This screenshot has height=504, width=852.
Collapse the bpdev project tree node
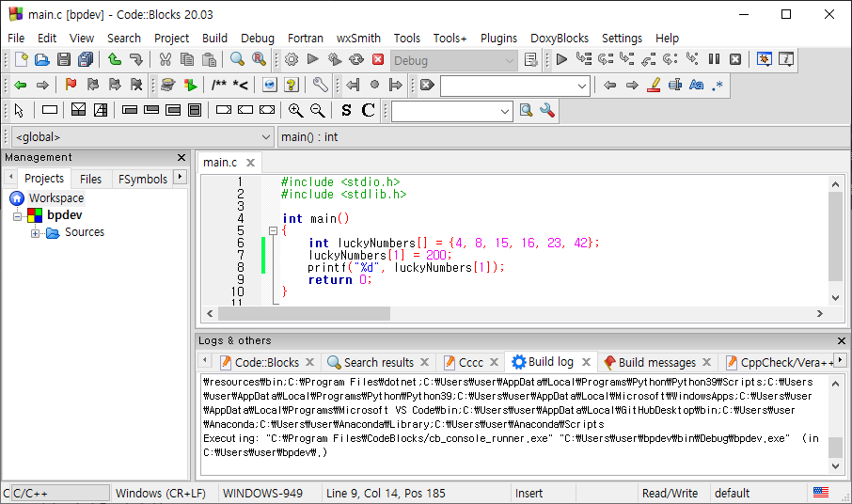[x=17, y=216]
